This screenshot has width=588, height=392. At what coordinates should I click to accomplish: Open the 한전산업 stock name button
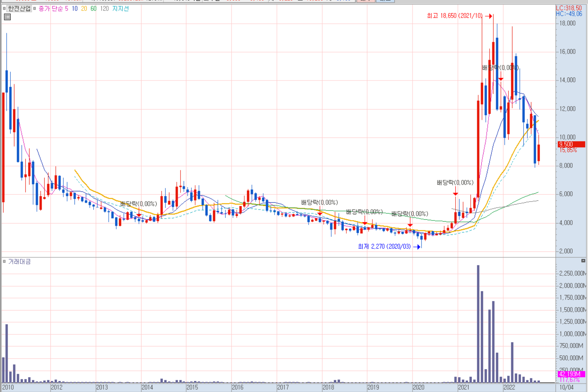click(x=19, y=9)
